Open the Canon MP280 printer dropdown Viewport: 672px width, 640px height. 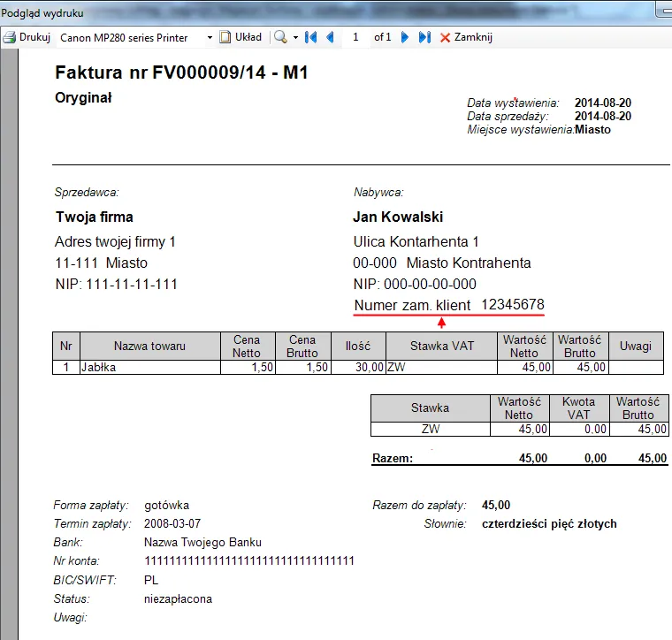click(x=210, y=38)
